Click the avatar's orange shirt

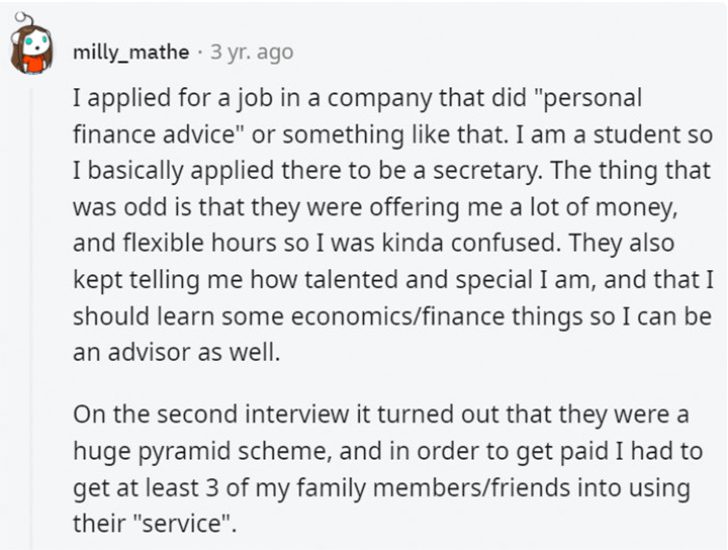coord(33,64)
